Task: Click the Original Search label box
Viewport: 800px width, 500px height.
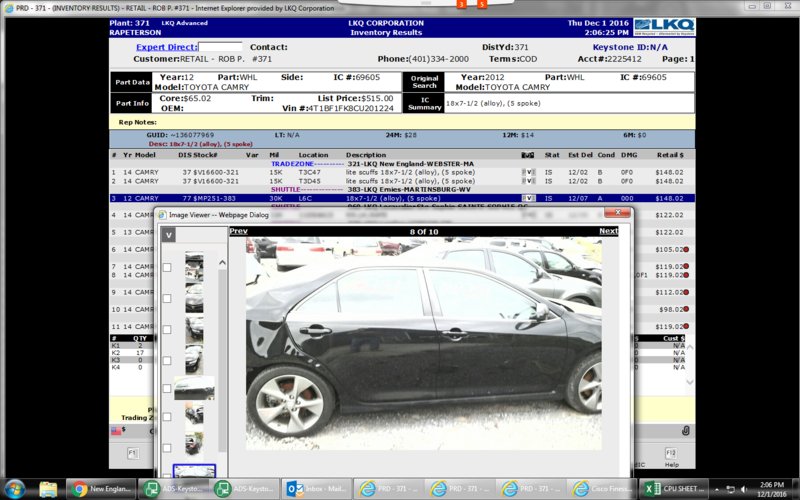Action: 424,82
